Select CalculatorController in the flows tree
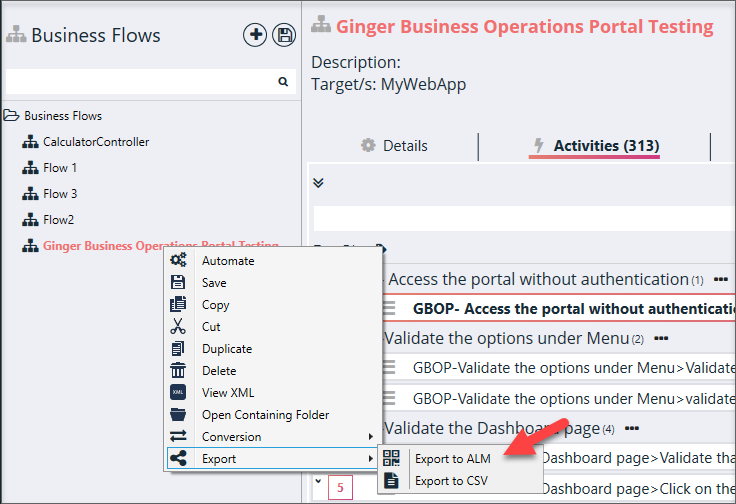 pyautogui.click(x=95, y=142)
